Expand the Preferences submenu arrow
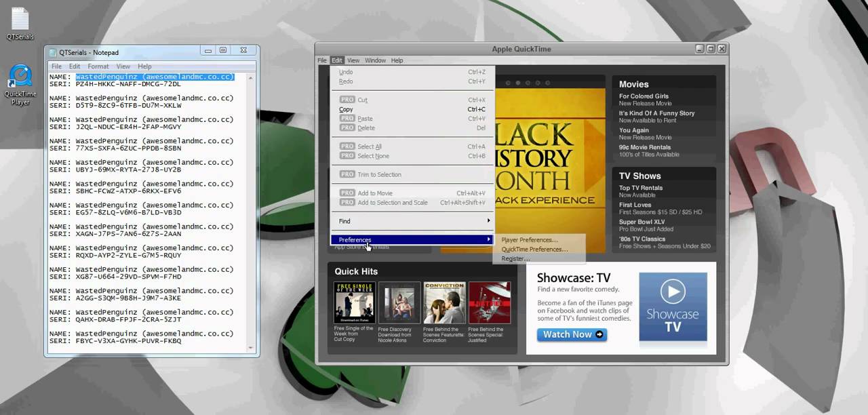 pos(488,240)
